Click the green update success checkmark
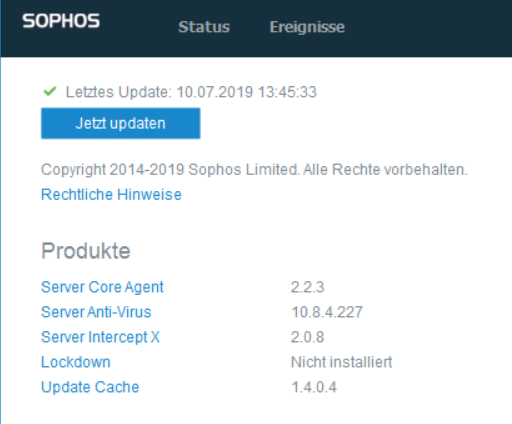512x424 pixels. [x=50, y=91]
